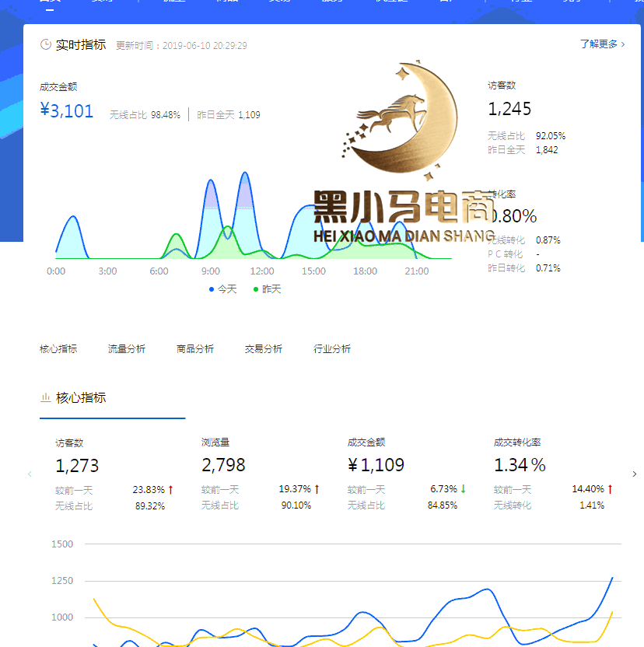Viewport: 644px width, 647px height.
Task: Click the red up arrow next to 23.83%
Action: 170,490
